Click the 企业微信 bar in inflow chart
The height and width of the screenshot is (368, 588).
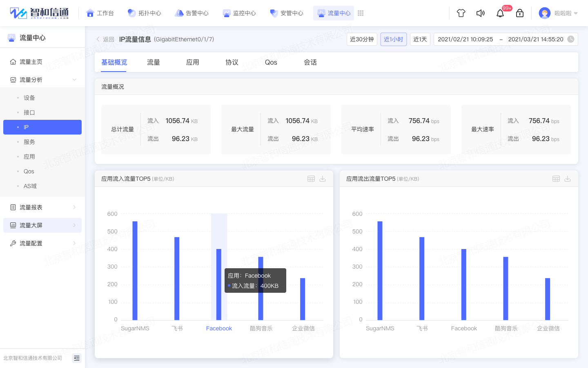click(303, 299)
